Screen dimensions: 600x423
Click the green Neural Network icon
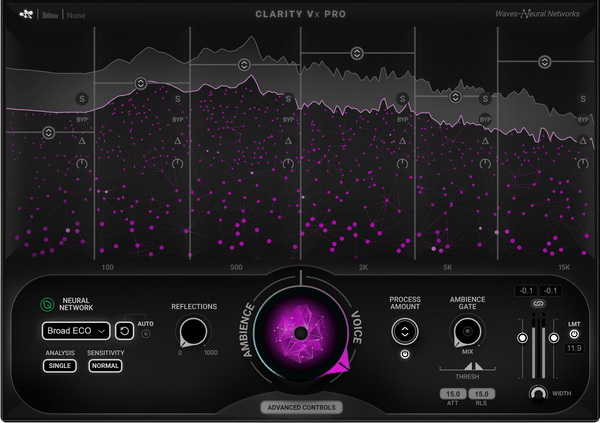click(46, 307)
